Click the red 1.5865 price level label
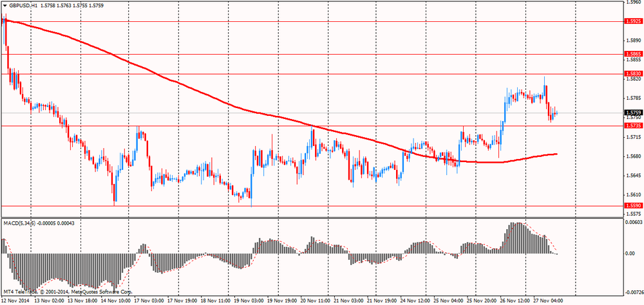 [x=633, y=54]
